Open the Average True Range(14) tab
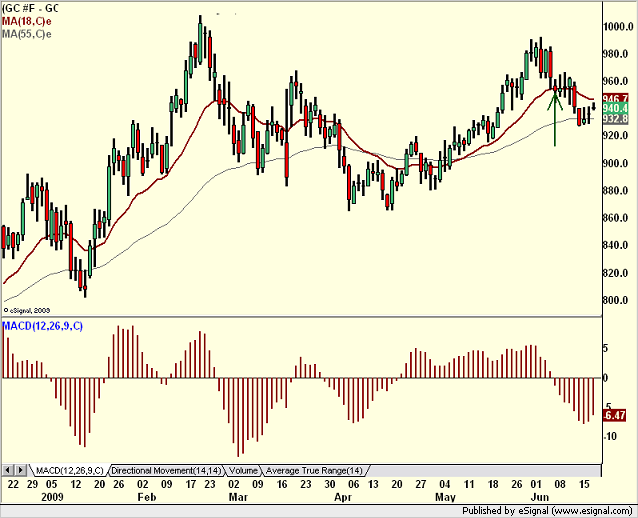This screenshot has height=518, width=638. [x=314, y=471]
